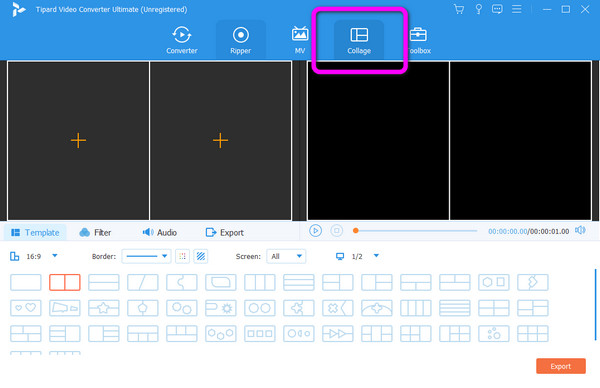Screen dimensions: 600x388
Task: Open the border hatch pattern option
Action: pos(201,256)
